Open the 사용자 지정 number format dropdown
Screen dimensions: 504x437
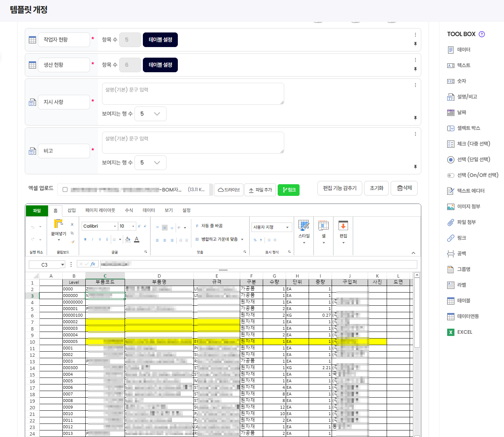pos(271,227)
